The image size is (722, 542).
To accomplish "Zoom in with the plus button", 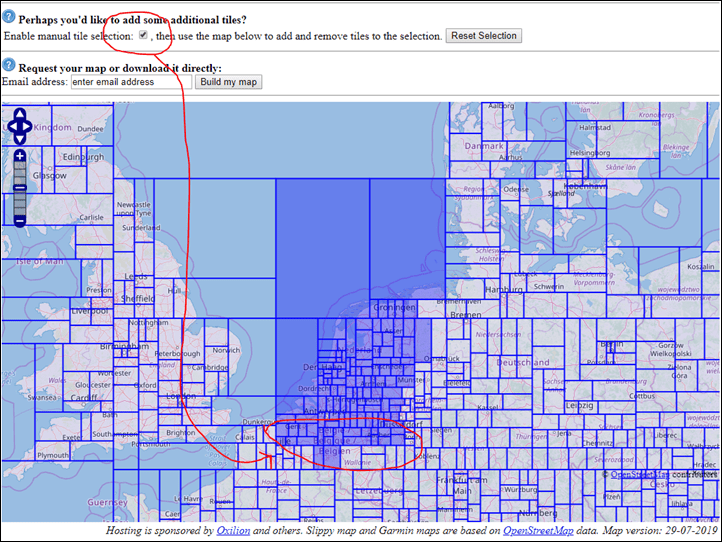I will point(20,156).
